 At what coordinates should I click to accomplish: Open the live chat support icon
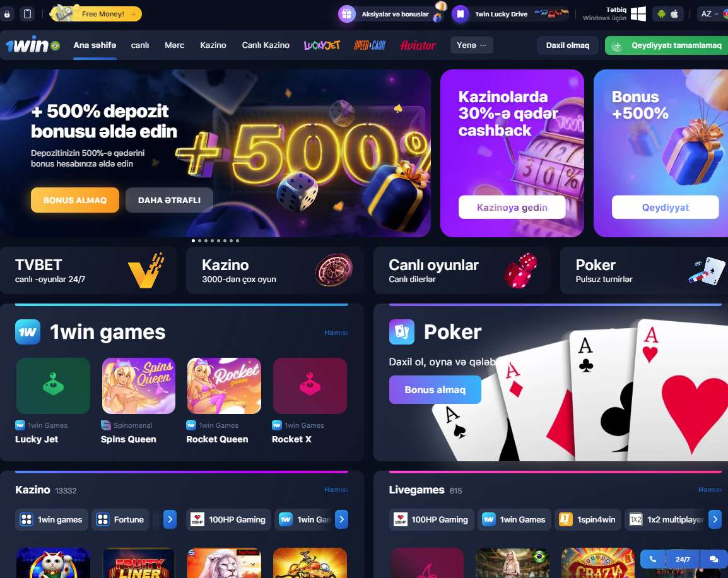tap(713, 559)
